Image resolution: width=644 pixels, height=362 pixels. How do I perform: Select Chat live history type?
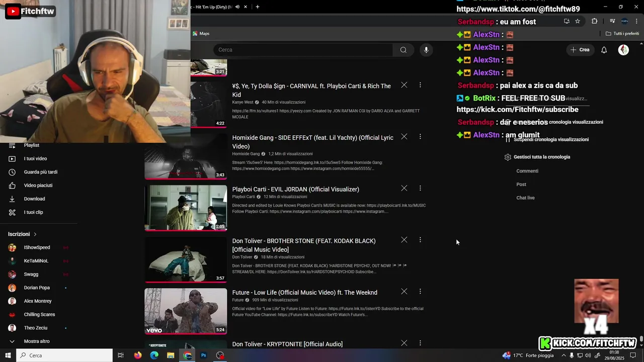(525, 198)
